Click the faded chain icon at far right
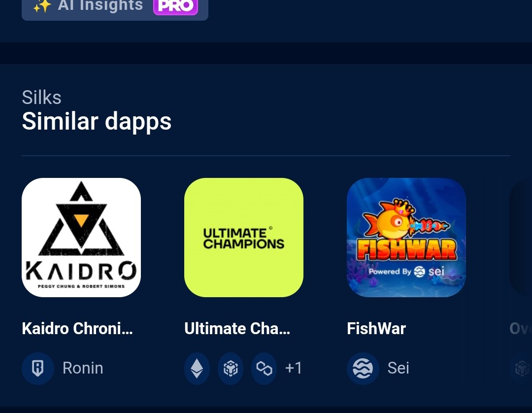 point(521,368)
